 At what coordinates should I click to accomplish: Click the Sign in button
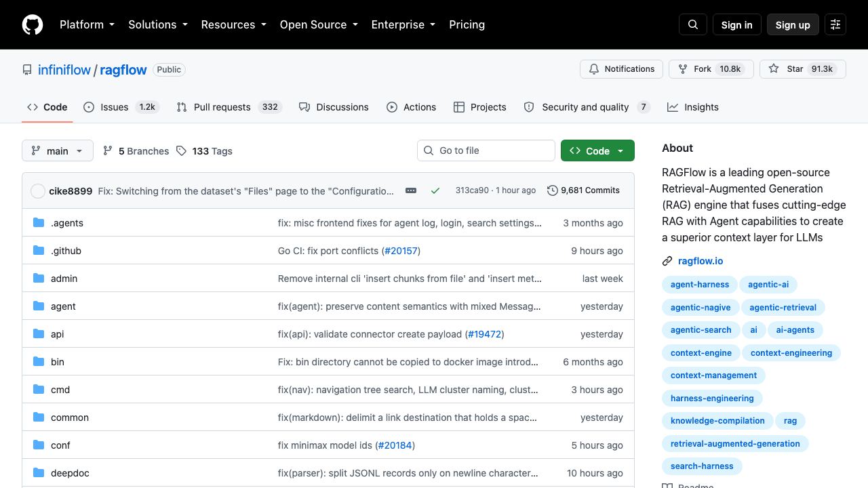(x=736, y=24)
